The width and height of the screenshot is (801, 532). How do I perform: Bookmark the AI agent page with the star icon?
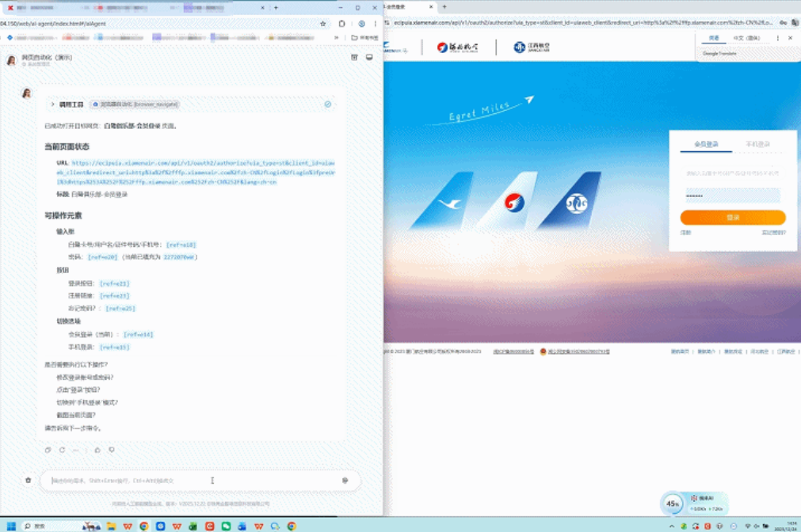pyautogui.click(x=323, y=24)
